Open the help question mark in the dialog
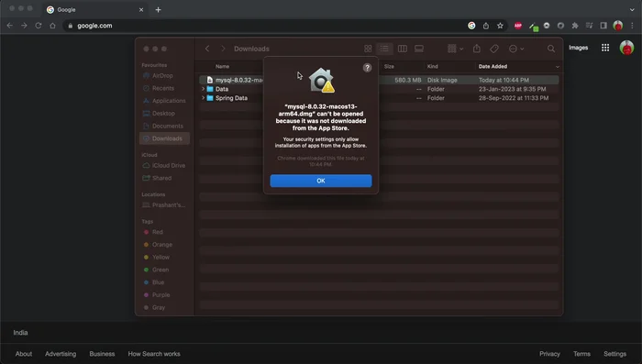Viewport: 642px width, 364px height. [367, 68]
